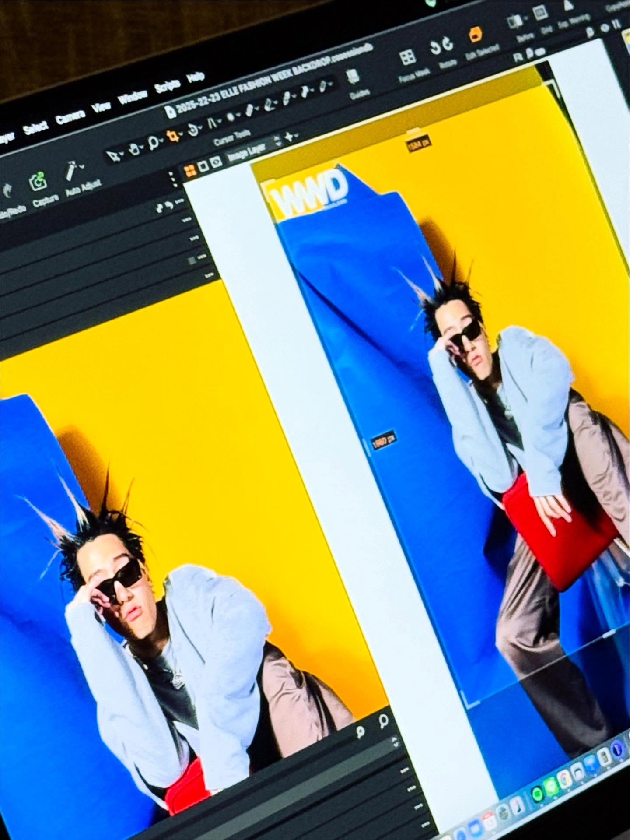Image resolution: width=630 pixels, height=840 pixels.
Task: Select the Pan hand cursor tool
Action: [x=133, y=149]
